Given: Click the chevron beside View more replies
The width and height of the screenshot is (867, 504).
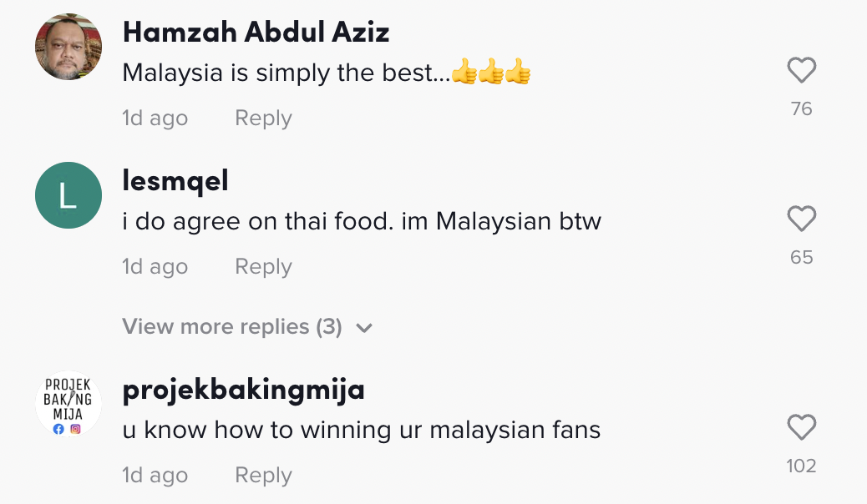Looking at the screenshot, I should (363, 328).
